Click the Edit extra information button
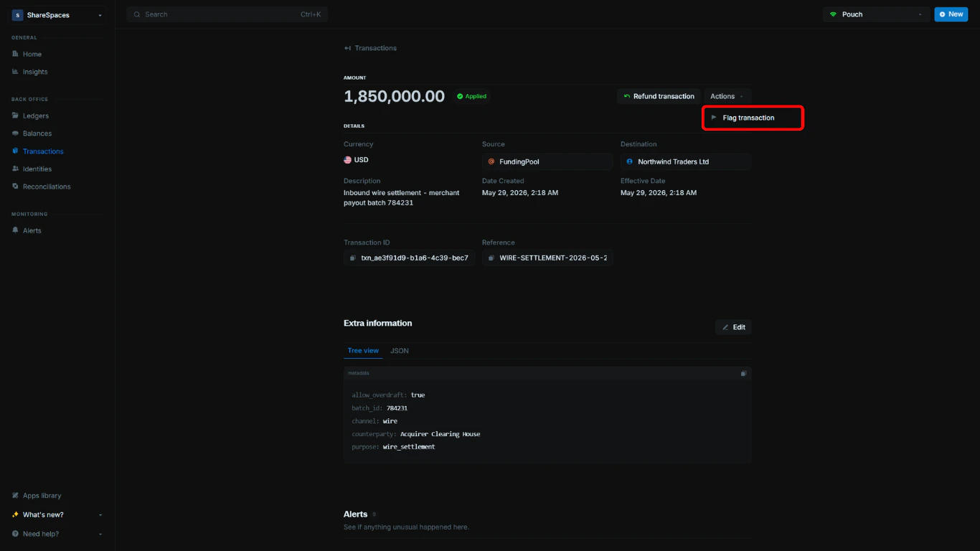The image size is (980, 551). coord(733,327)
